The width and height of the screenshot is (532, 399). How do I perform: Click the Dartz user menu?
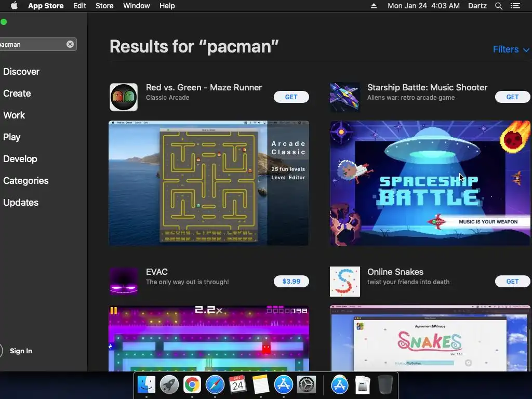pos(477,6)
